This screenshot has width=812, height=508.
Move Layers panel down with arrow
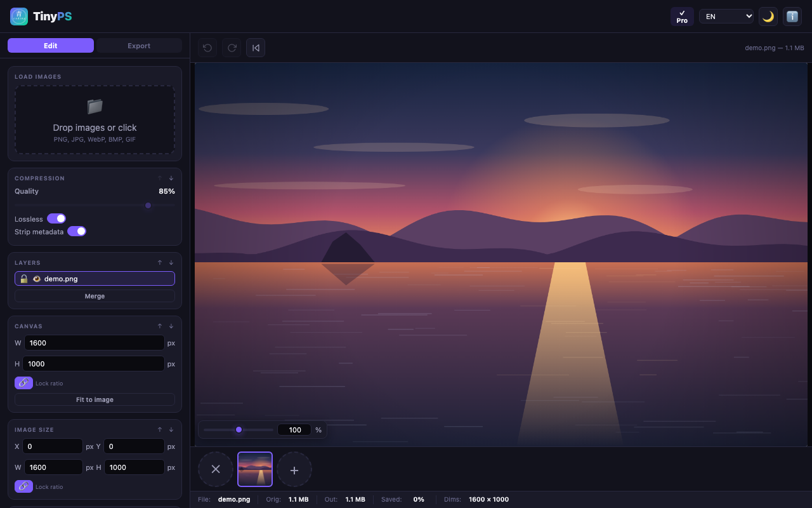(x=171, y=263)
